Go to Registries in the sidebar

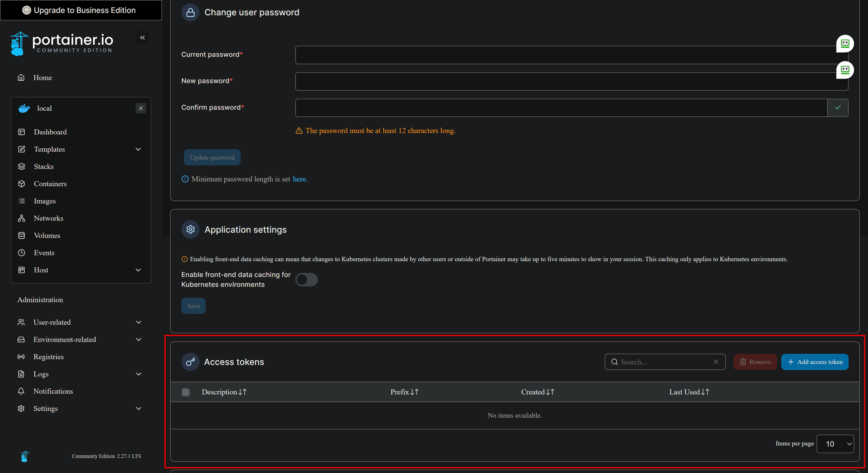[x=48, y=357]
